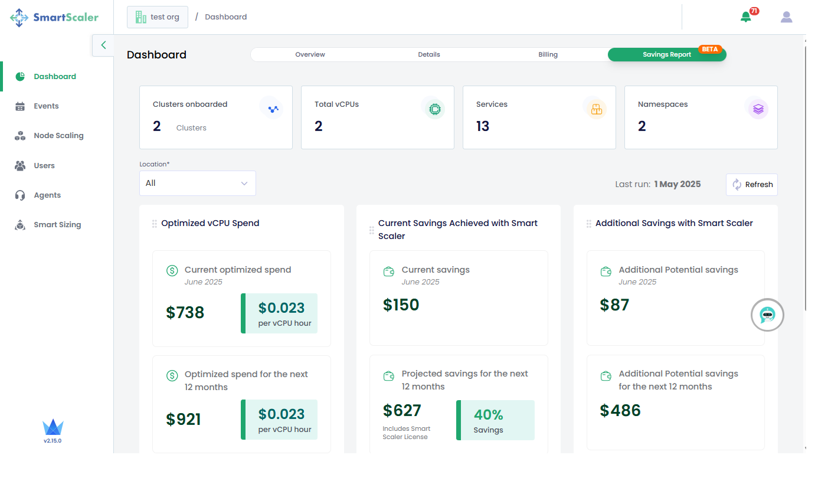The width and height of the screenshot is (815, 504).
Task: Open notifications bell with 71 badge
Action: click(x=747, y=17)
